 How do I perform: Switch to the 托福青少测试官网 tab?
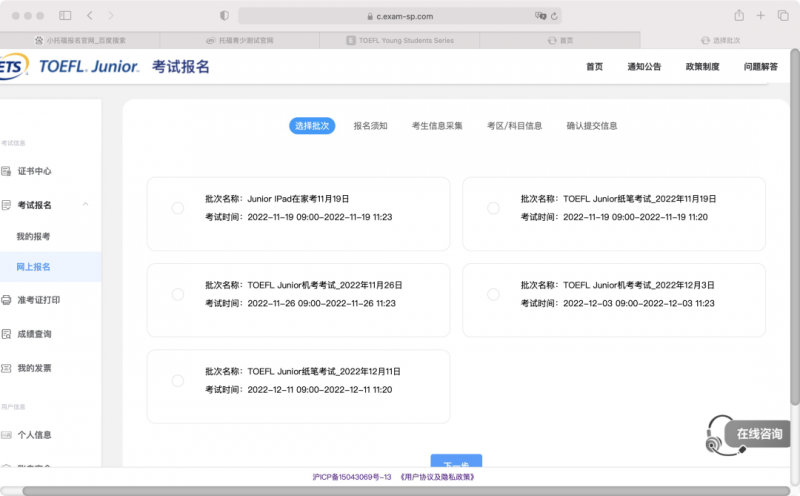(x=239, y=40)
